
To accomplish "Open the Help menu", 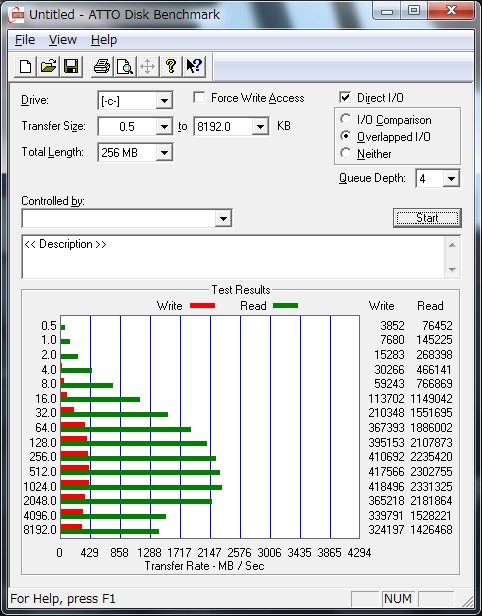I will pyautogui.click(x=104, y=40).
